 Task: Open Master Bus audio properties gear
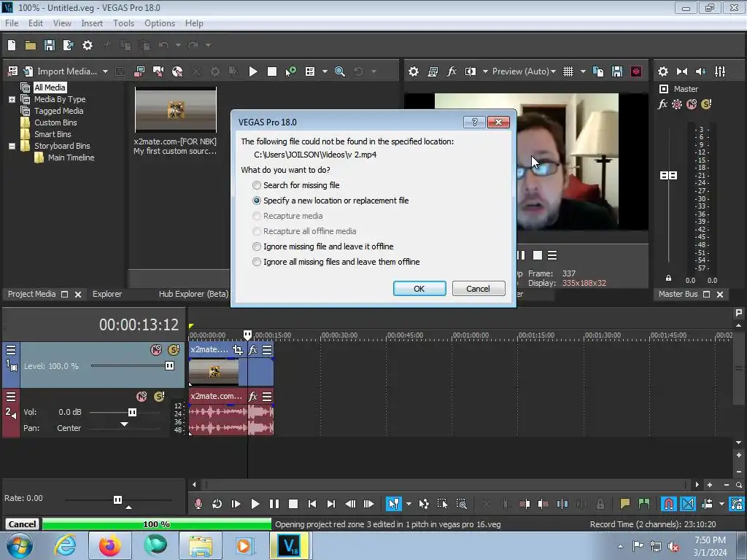(662, 71)
